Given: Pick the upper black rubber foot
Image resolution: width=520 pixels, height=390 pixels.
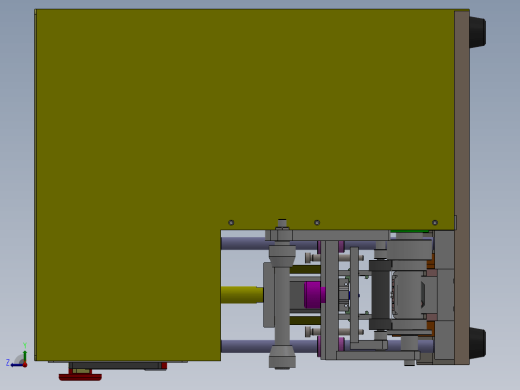Looking at the screenshot, I should 477,32.
